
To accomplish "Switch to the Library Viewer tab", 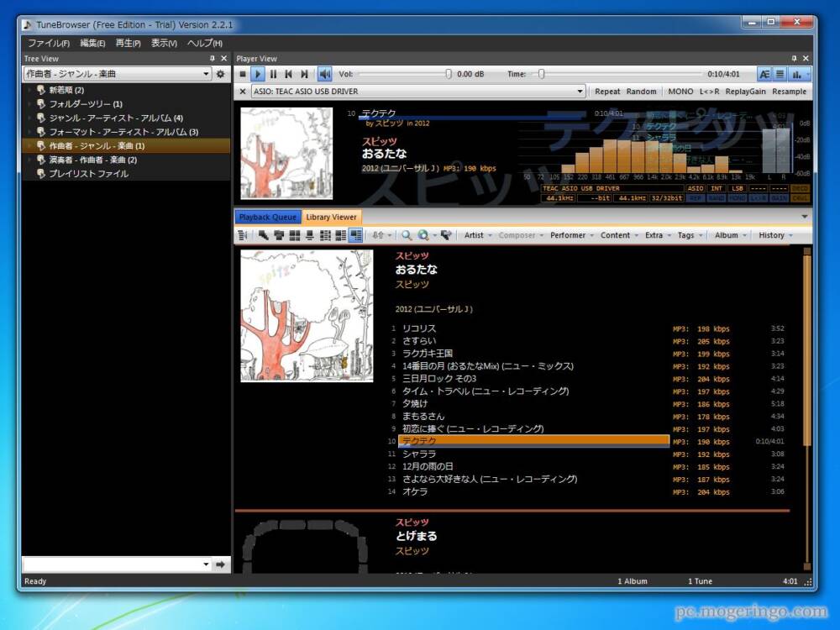I will [x=331, y=217].
